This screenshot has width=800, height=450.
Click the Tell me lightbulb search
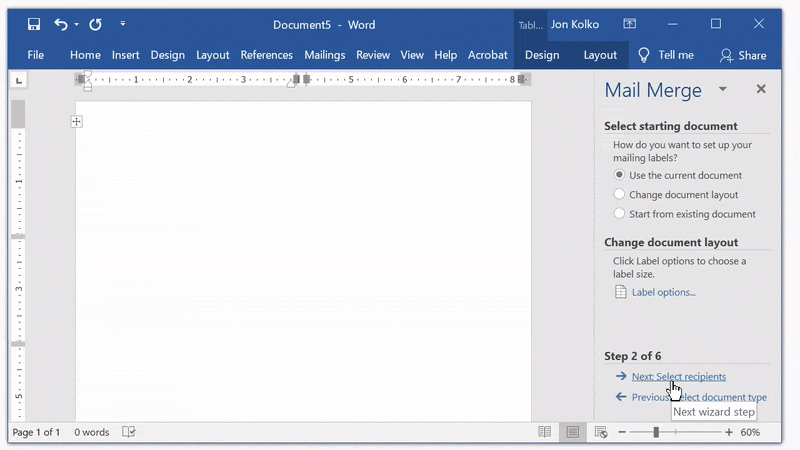(x=666, y=55)
